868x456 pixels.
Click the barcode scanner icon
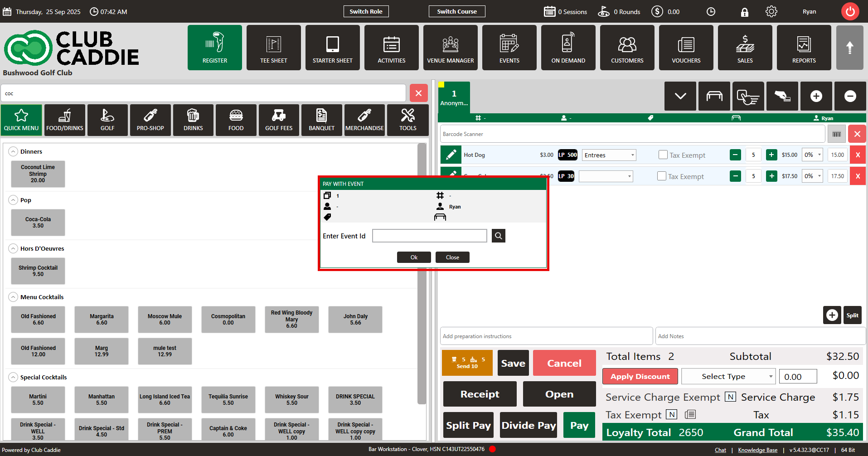[x=836, y=134]
